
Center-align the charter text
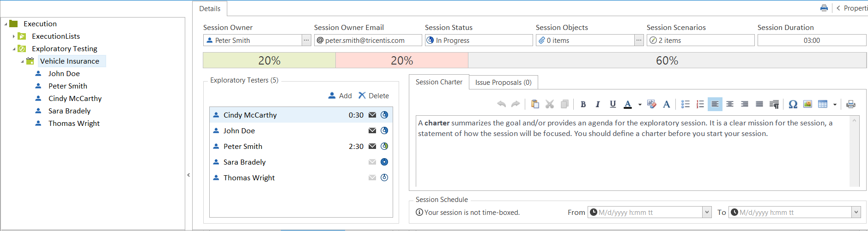(730, 104)
